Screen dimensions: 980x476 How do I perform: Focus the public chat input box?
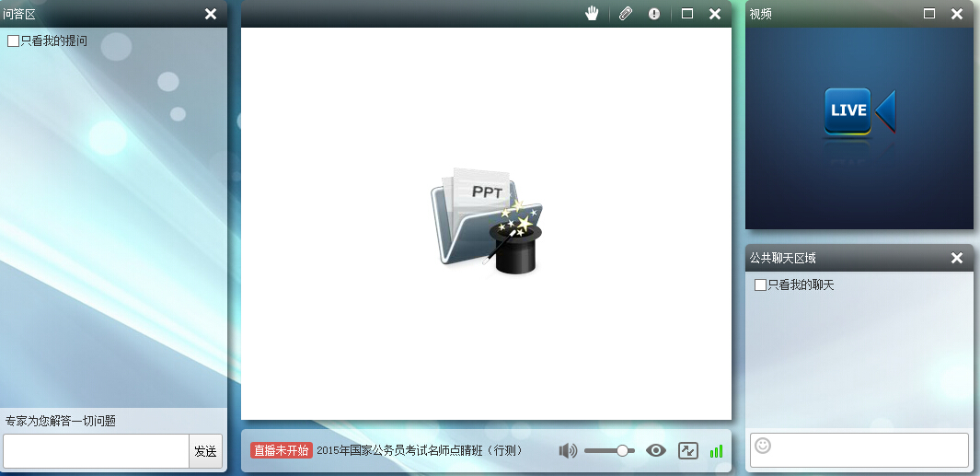[x=859, y=450]
